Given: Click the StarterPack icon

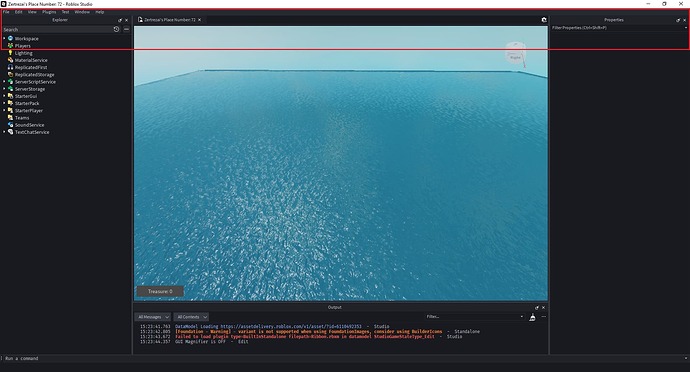Looking at the screenshot, I should (x=11, y=103).
